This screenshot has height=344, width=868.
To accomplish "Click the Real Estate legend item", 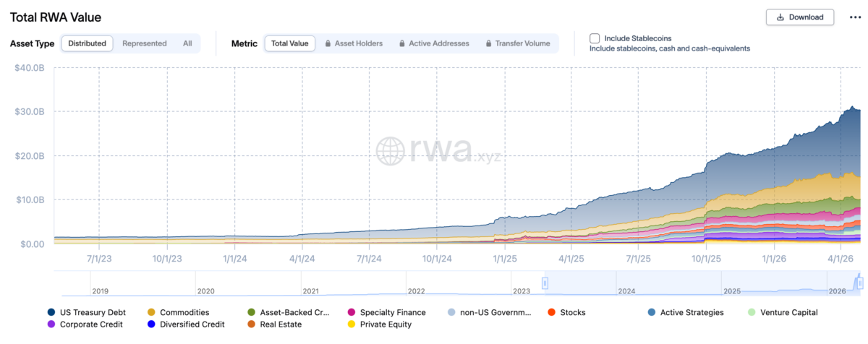I will [275, 324].
